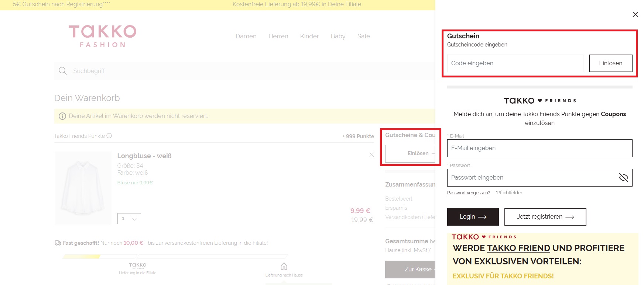644x285 pixels.
Task: Click 'Dein Warenkorb' heading
Action: click(87, 98)
